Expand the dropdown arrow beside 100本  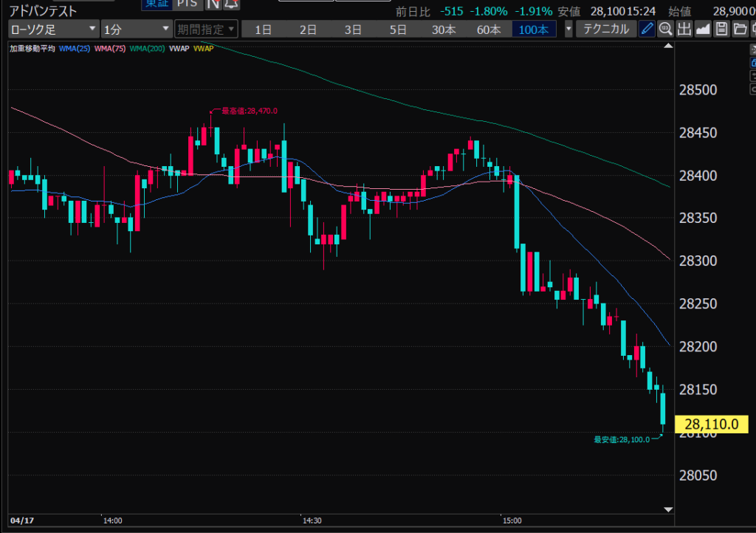click(x=568, y=30)
